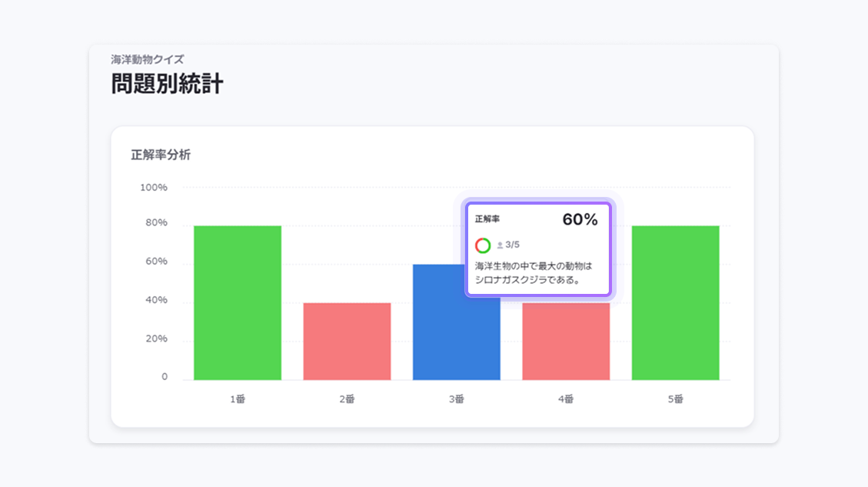Click the 問題別統計 page heading
Viewport: 868px width, 487px height.
tap(167, 84)
